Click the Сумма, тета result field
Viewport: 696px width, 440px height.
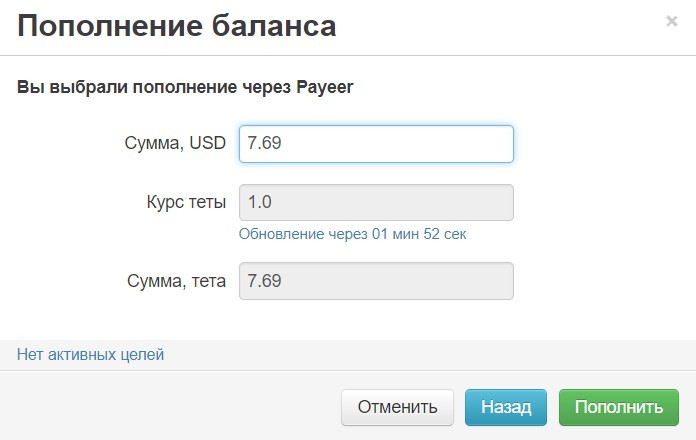pos(376,281)
